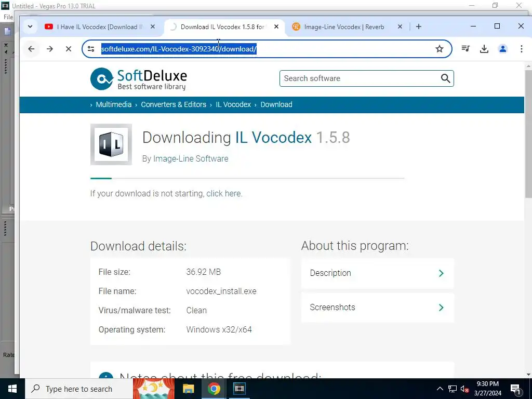This screenshot has width=532, height=399.
Task: Open the Chrome three-dot menu
Action: point(522,49)
